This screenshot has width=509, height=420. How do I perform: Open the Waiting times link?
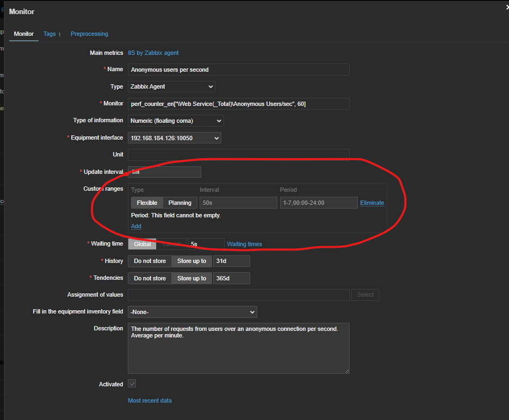(244, 244)
